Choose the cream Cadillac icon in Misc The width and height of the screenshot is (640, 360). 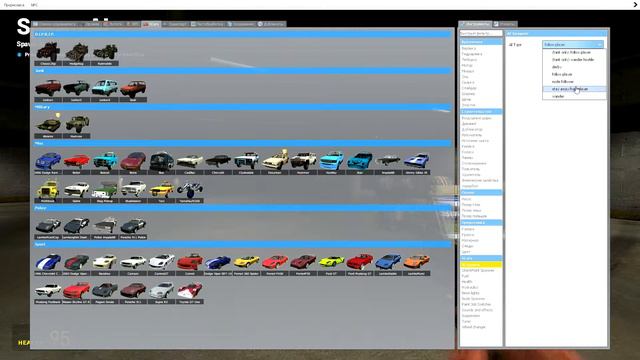(x=190, y=162)
